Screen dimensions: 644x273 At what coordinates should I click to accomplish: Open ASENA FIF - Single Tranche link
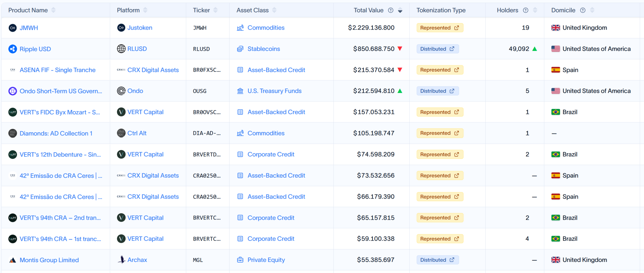point(58,70)
